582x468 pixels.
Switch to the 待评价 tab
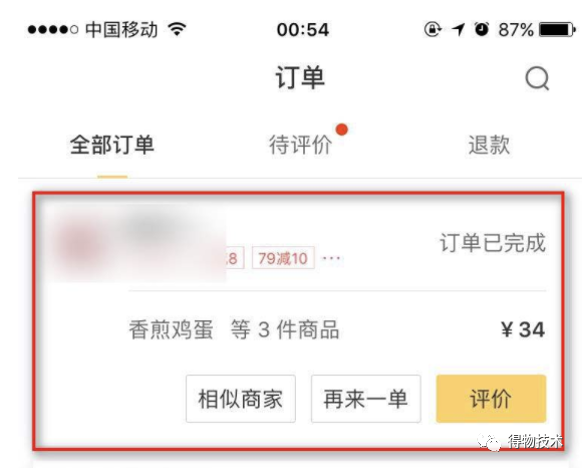pos(301,145)
